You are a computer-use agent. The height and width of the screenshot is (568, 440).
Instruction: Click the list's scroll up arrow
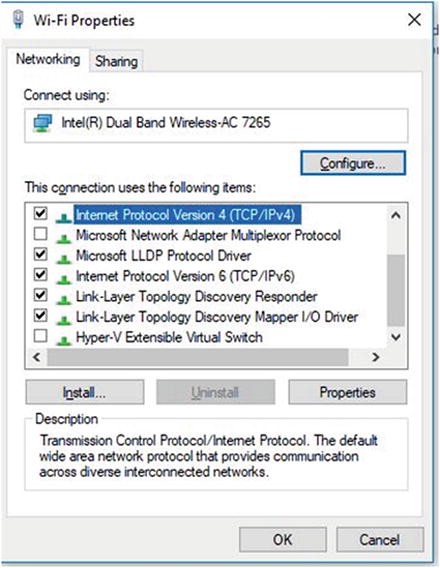[396, 216]
